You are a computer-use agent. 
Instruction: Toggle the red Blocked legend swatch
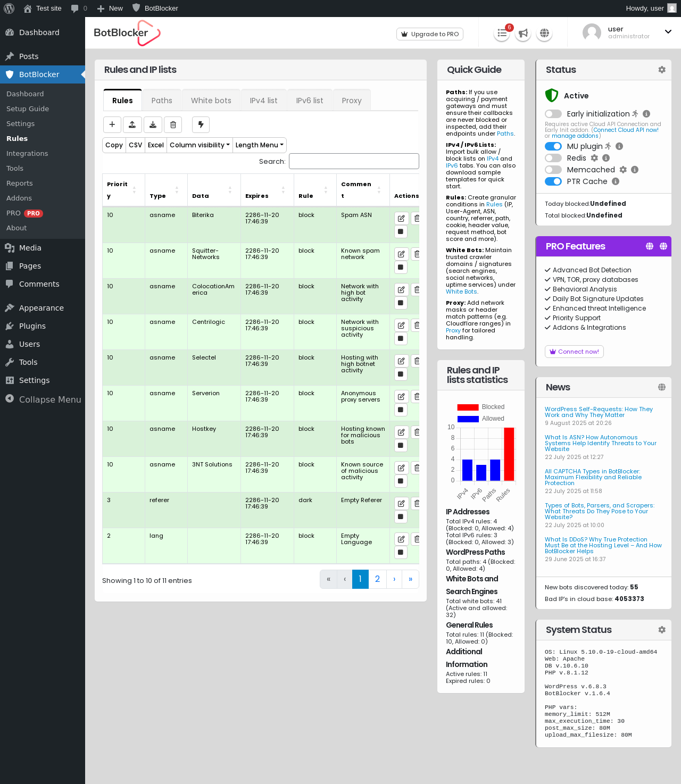[468, 407]
